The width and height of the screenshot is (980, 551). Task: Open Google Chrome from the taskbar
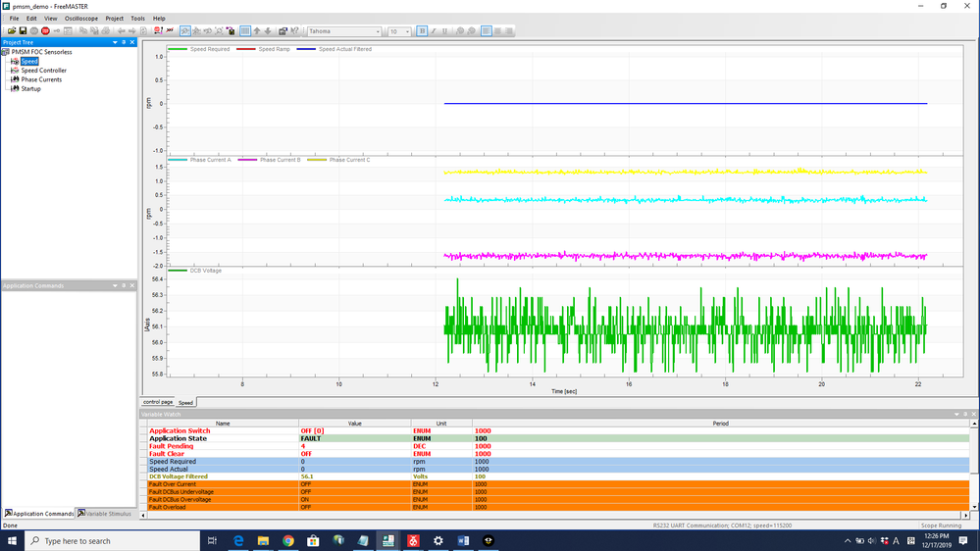(x=288, y=540)
